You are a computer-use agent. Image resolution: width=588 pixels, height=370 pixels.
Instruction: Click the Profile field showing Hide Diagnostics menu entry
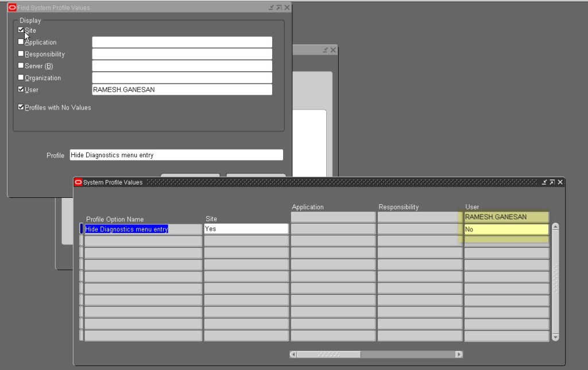(x=175, y=154)
